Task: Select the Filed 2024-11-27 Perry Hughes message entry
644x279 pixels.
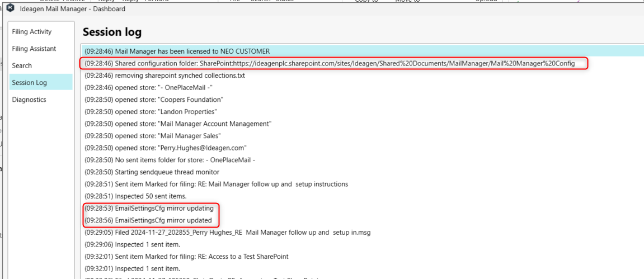Action: tap(227, 233)
